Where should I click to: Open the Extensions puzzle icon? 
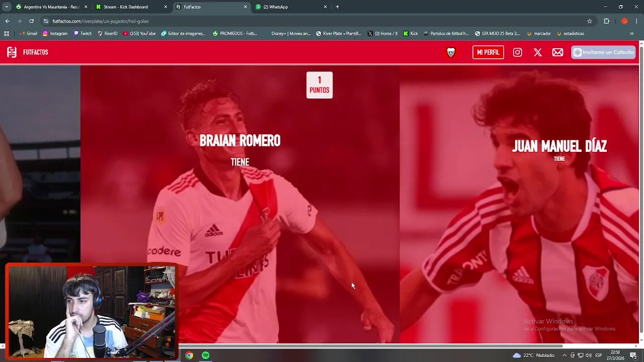[606, 21]
